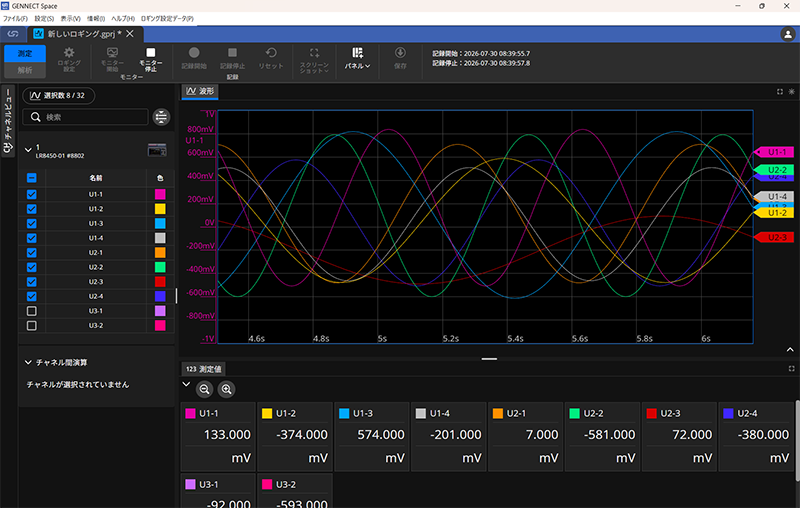This screenshot has width=800, height=508.
Task: Uncheck channel U2-4 checkbox
Action: [x=32, y=296]
